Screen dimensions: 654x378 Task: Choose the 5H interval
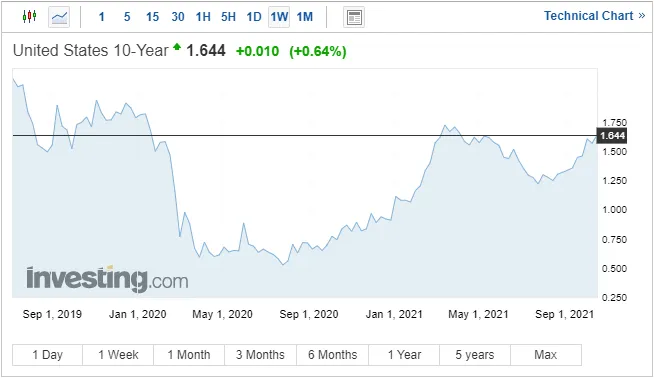(x=228, y=17)
